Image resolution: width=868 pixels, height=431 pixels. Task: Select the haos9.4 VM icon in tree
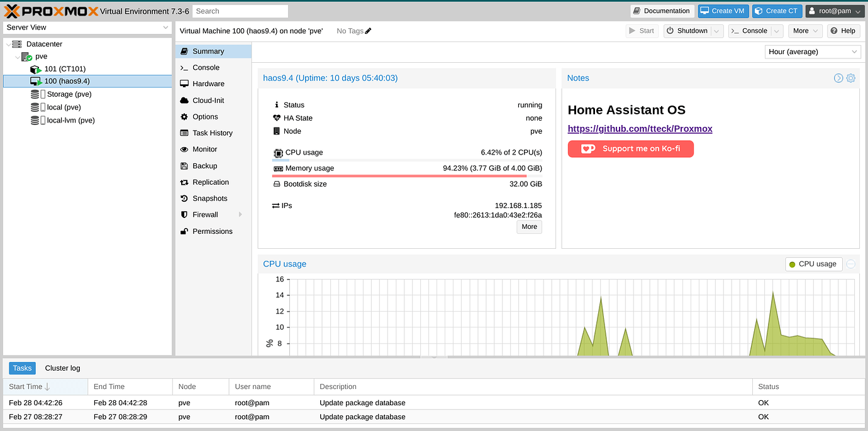tap(36, 82)
